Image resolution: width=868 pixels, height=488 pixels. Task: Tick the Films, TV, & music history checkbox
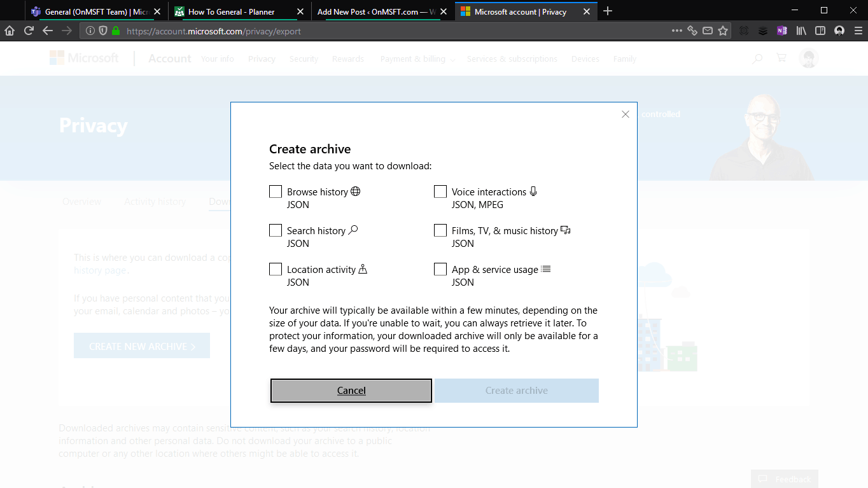pyautogui.click(x=440, y=230)
